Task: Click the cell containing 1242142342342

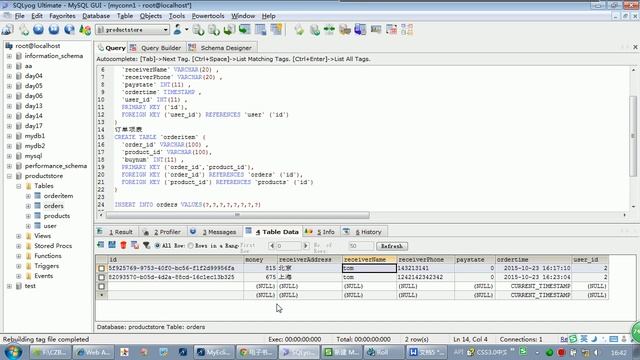Action: pos(425,277)
